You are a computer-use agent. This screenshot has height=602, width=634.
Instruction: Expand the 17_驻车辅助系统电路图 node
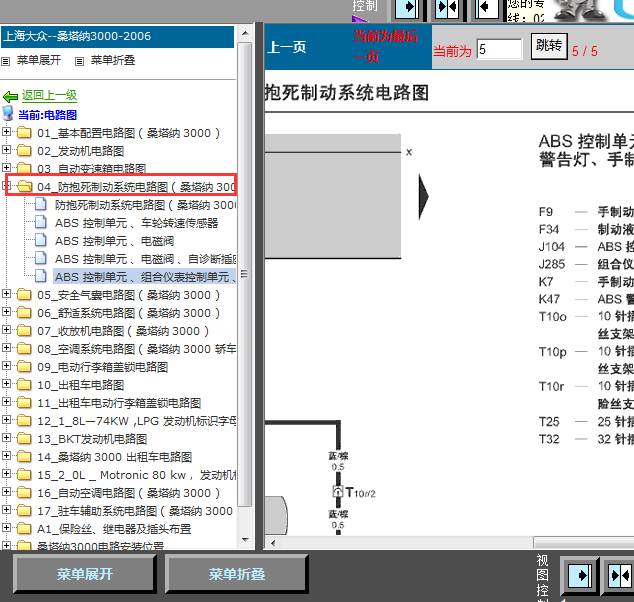[x=6, y=509]
